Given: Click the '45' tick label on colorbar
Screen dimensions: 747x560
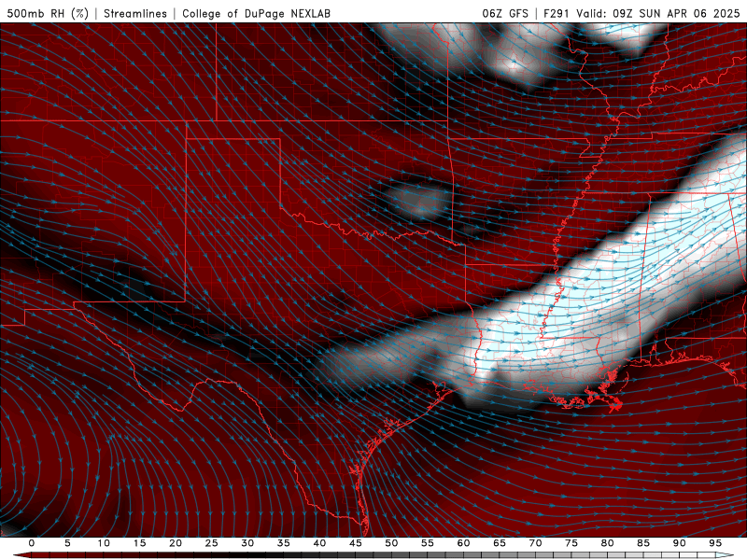Looking at the screenshot, I should (x=356, y=543).
